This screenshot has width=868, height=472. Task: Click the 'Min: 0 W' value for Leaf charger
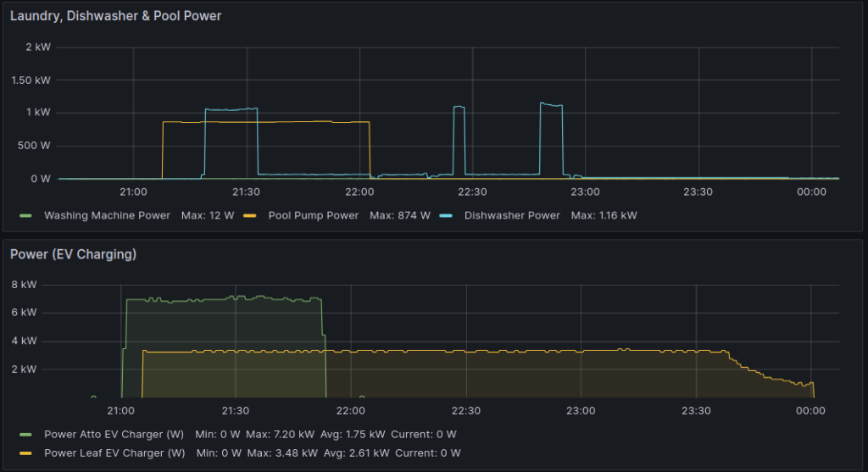219,453
